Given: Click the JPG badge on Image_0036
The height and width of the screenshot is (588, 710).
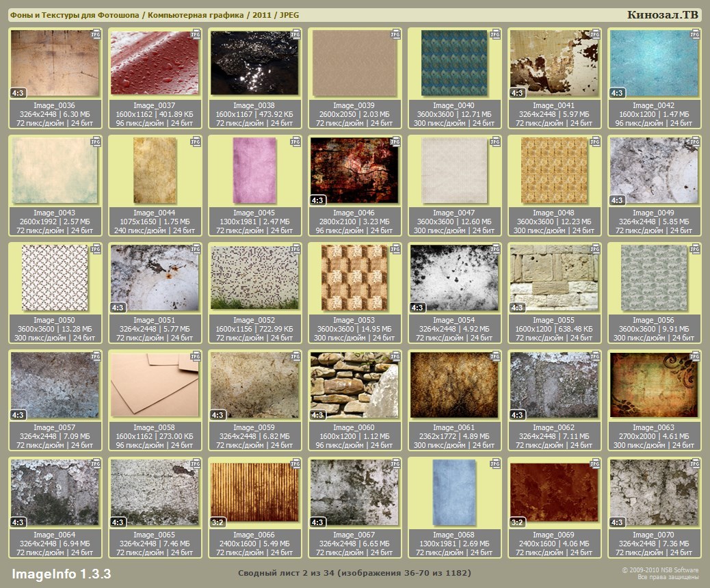Looking at the screenshot, I should [96, 34].
